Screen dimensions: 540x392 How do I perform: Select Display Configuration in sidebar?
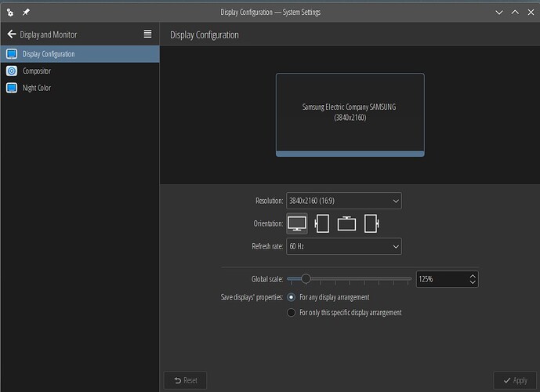(x=80, y=54)
